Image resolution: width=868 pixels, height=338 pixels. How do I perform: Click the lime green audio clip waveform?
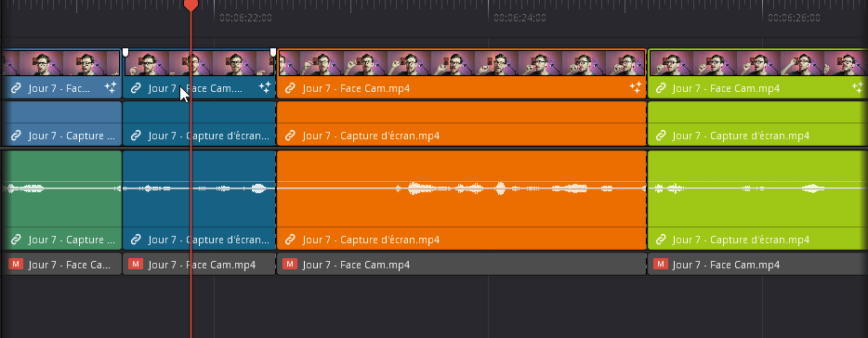point(757,188)
